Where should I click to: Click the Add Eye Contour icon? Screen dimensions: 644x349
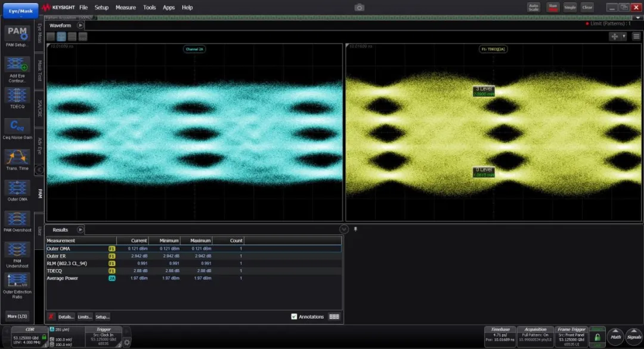17,66
